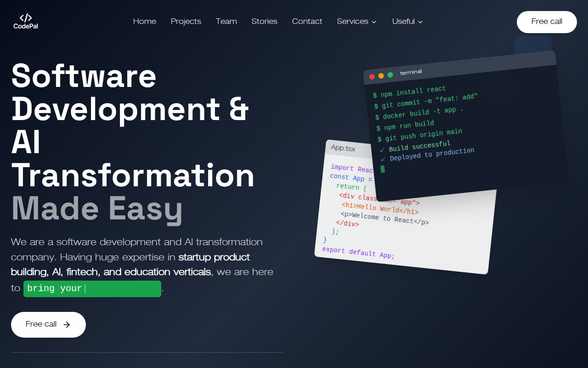This screenshot has height=368, width=588.
Task: Click the green terminal cursor block
Action: [383, 169]
